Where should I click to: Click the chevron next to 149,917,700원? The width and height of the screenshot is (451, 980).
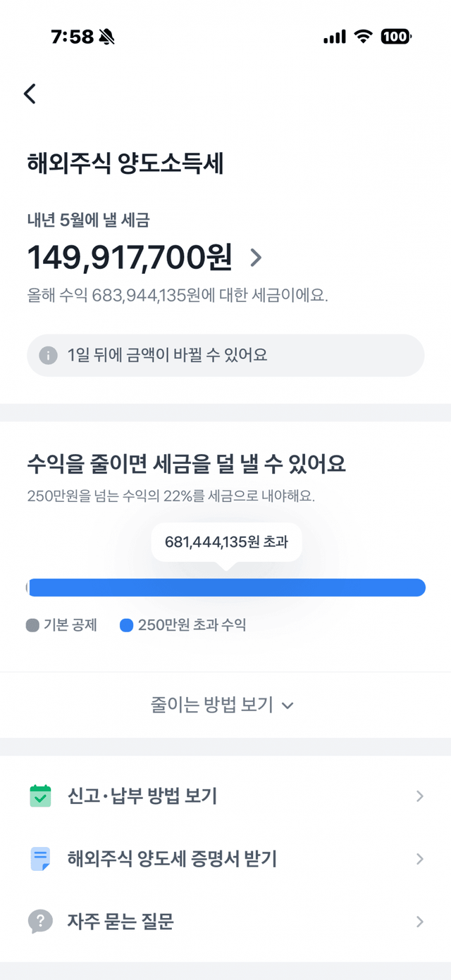[256, 258]
